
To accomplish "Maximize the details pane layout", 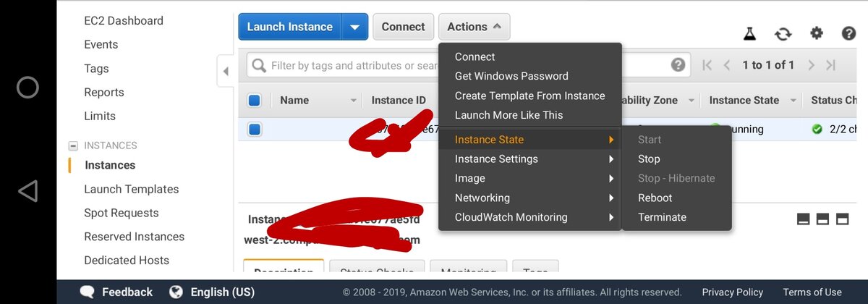I will (842, 219).
